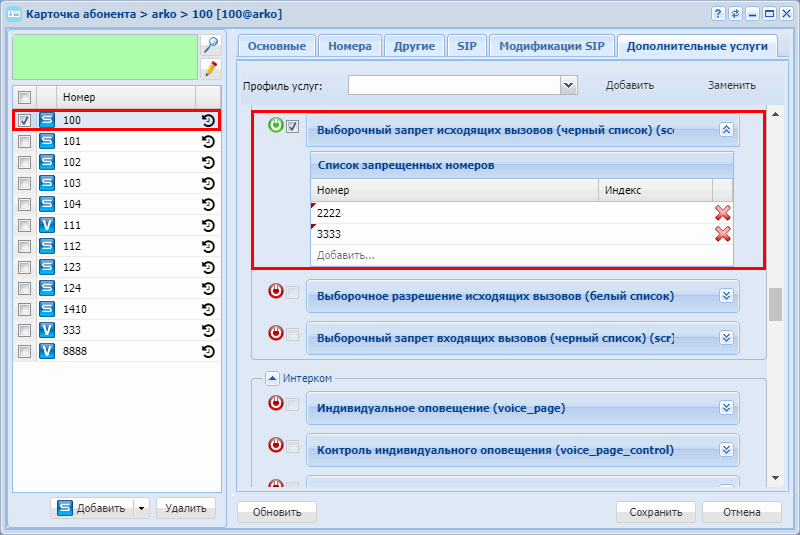Uncheck the outgoing blacklist service checkbox
This screenshot has width=800, height=535.
pos(292,126)
